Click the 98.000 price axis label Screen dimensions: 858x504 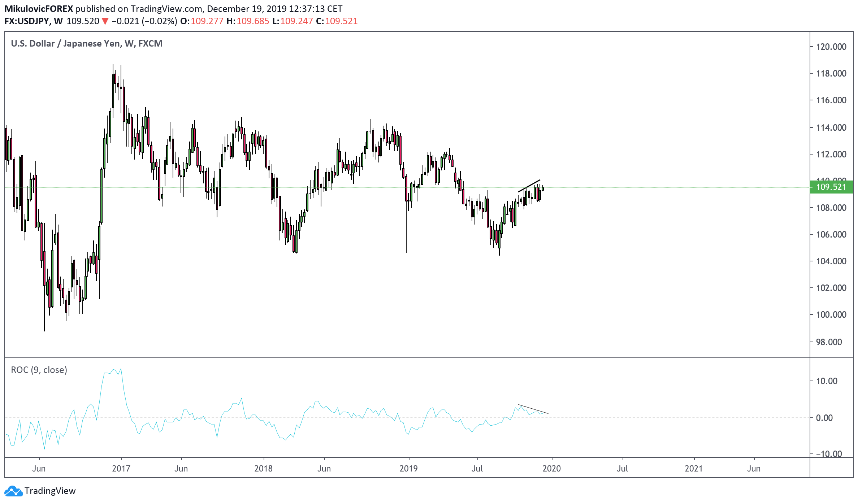[829, 342]
